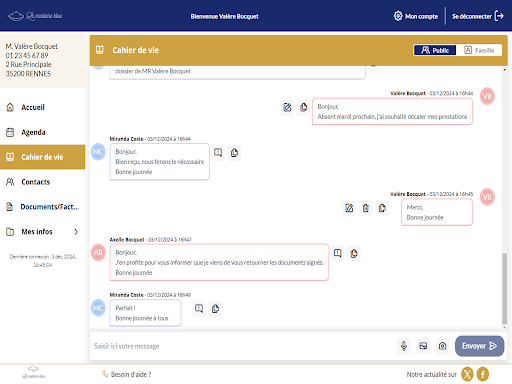Click the microphone icon in message bar

pyautogui.click(x=404, y=346)
